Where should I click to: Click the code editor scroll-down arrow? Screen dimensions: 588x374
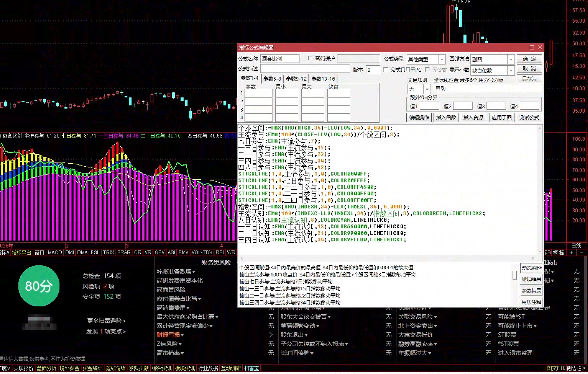tap(540, 251)
